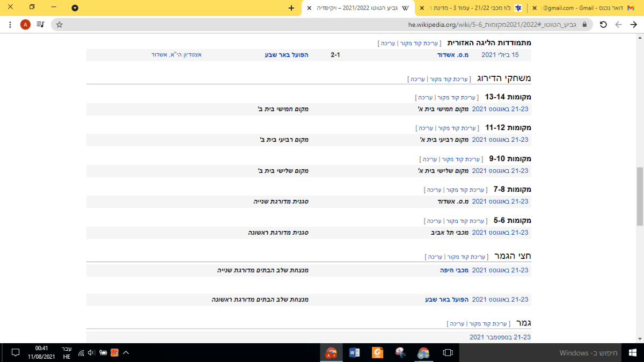This screenshot has width=644, height=362.
Task: Click עריכת קוד מקור beside מקומות 9-10
Action: (460, 160)
